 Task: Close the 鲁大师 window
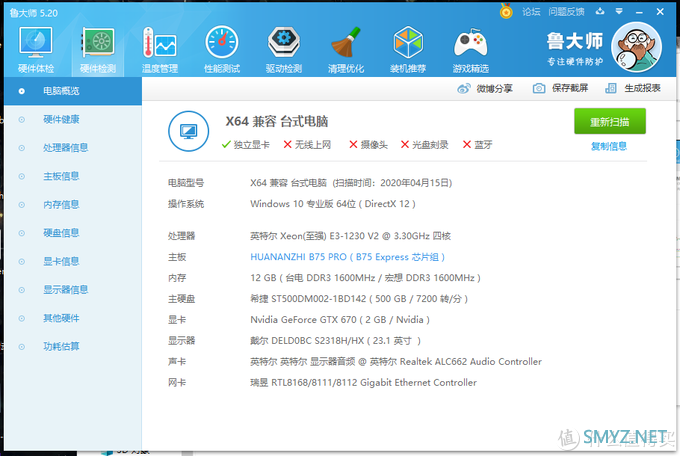click(660, 12)
